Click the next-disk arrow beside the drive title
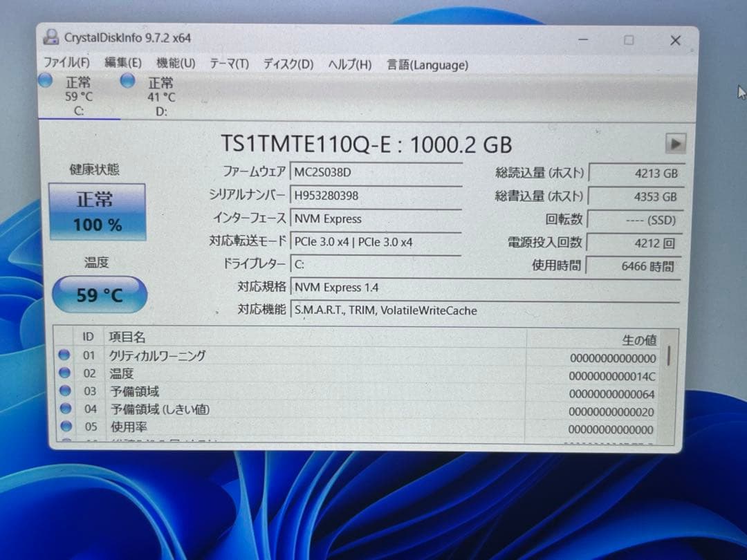Image resolution: width=747 pixels, height=560 pixels. (676, 144)
